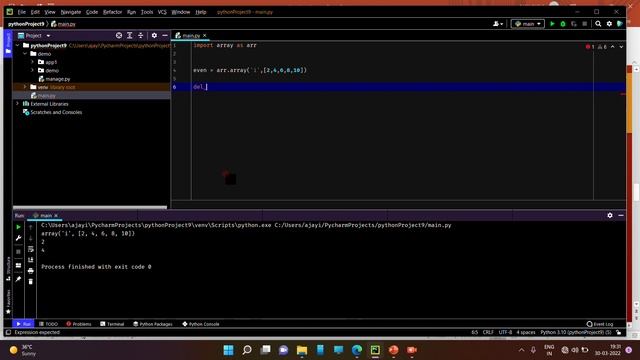Run with coverage icon in top toolbar
640x360 pixels.
(x=574, y=24)
